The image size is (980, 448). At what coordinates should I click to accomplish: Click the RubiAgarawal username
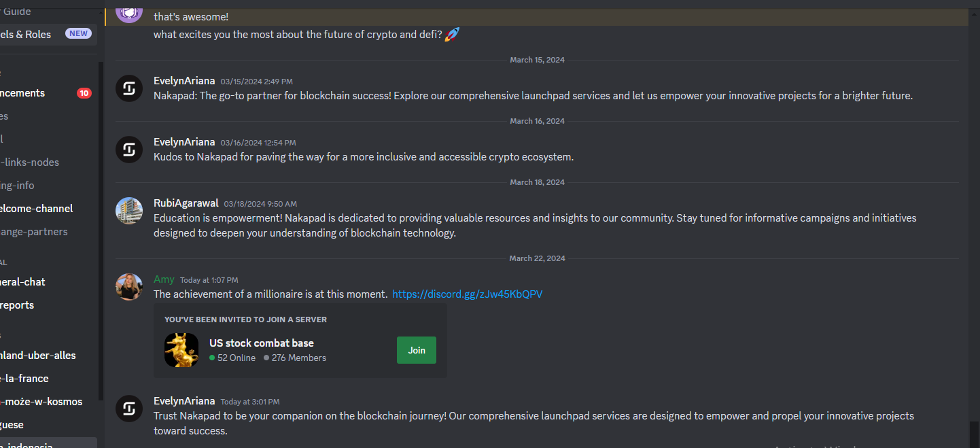[186, 203]
